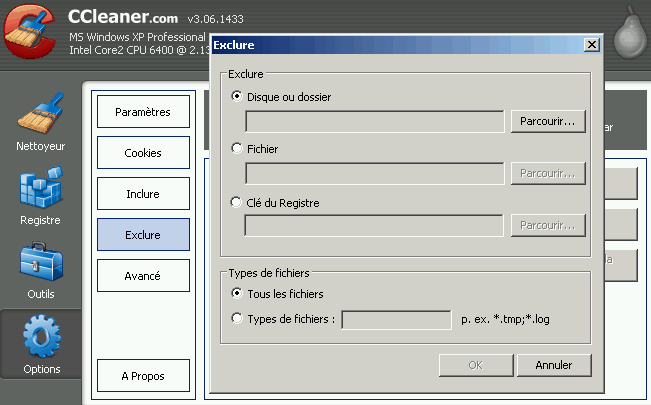Open the Options gear section
Screen dimensions: 651x405
[41, 344]
